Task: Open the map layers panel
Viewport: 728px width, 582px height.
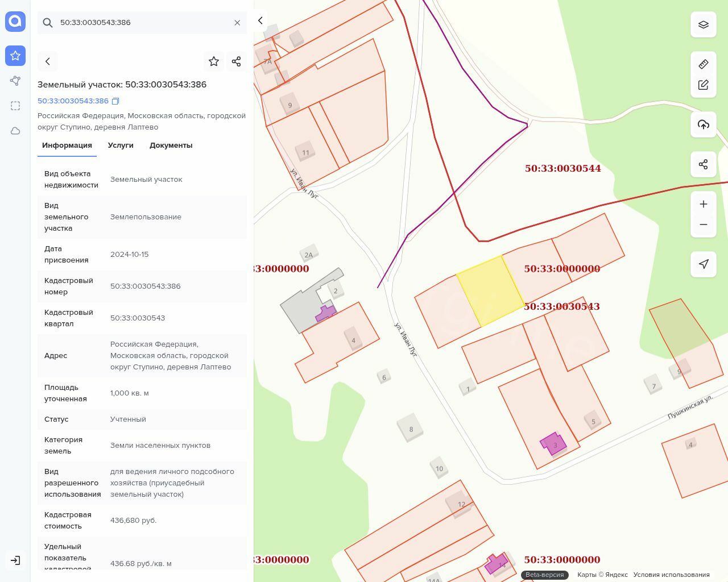Action: coord(703,24)
